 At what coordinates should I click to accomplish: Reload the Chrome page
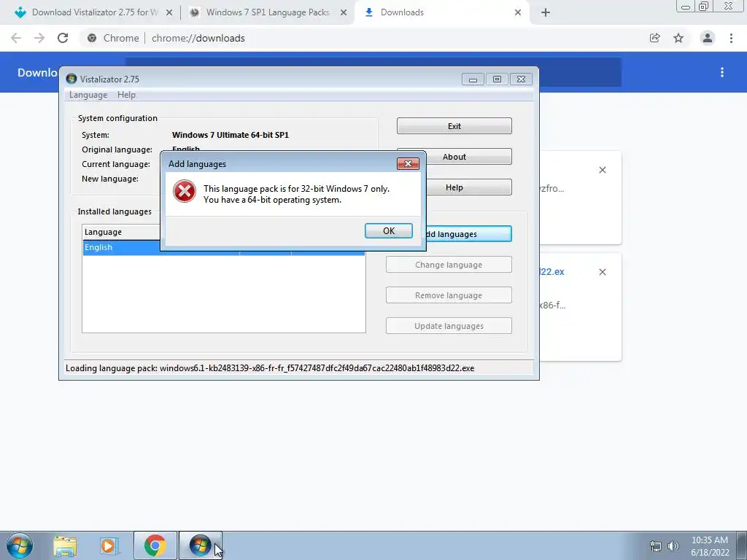63,38
